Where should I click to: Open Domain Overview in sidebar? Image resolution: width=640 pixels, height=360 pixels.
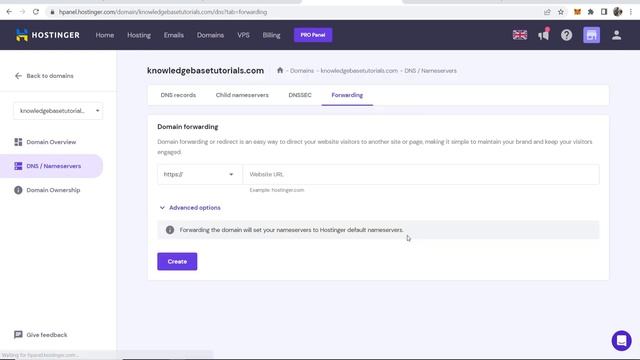point(51,142)
